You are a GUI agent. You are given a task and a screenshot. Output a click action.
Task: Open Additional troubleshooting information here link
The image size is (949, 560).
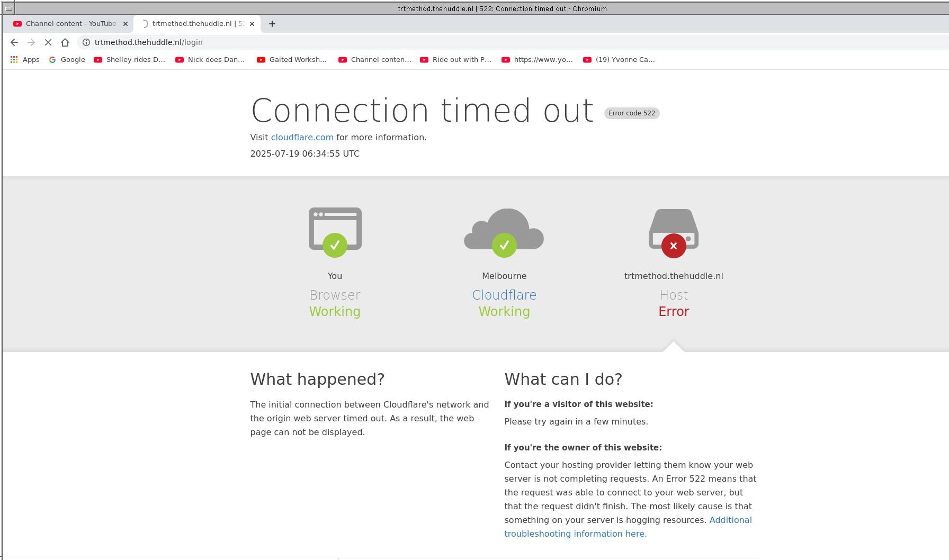tap(628, 527)
